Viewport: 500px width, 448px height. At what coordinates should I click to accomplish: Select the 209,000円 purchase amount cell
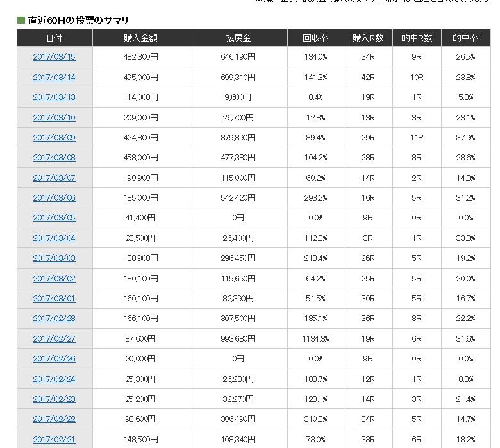tap(141, 118)
